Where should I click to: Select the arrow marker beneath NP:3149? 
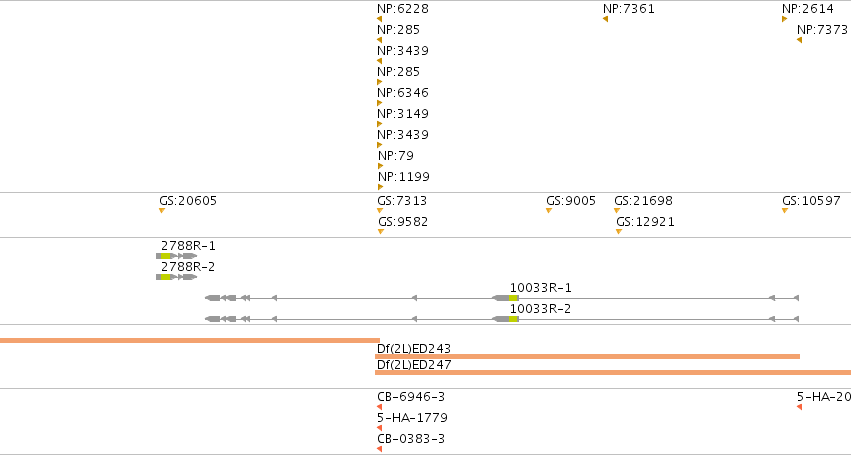click(x=379, y=124)
